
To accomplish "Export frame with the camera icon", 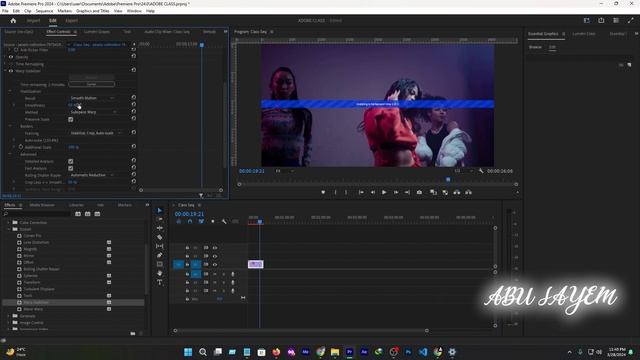I will point(419,192).
